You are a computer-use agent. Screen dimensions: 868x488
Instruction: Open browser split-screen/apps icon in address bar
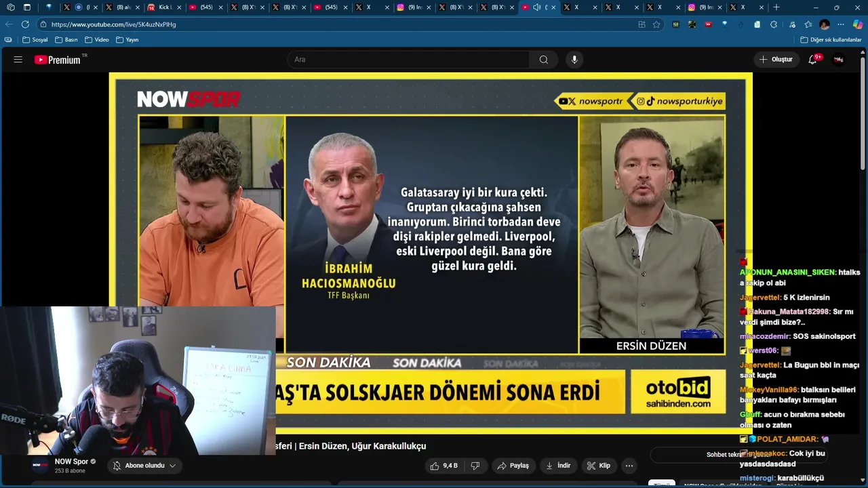(642, 24)
